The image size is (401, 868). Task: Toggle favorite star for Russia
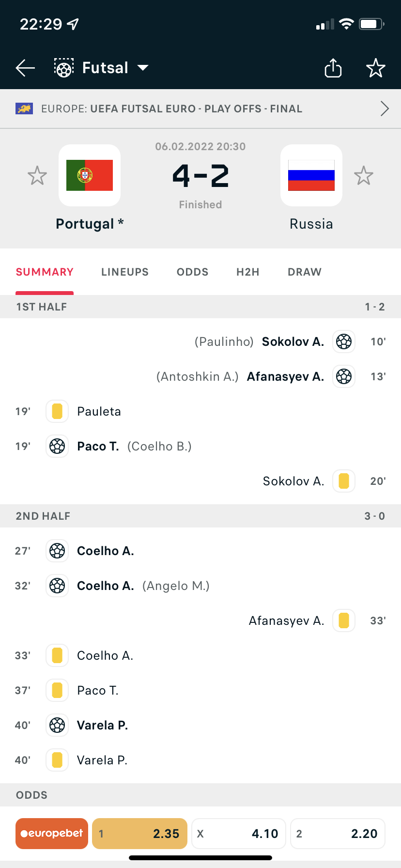pyautogui.click(x=363, y=175)
